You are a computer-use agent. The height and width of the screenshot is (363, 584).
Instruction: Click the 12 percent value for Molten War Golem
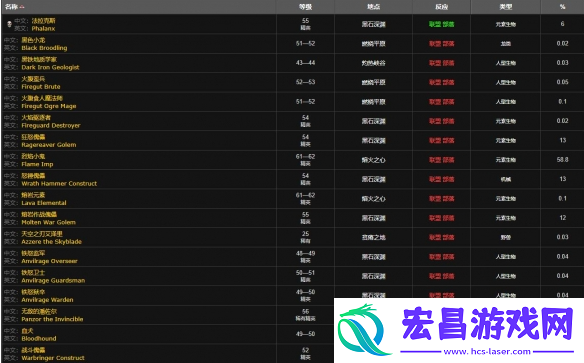point(562,218)
